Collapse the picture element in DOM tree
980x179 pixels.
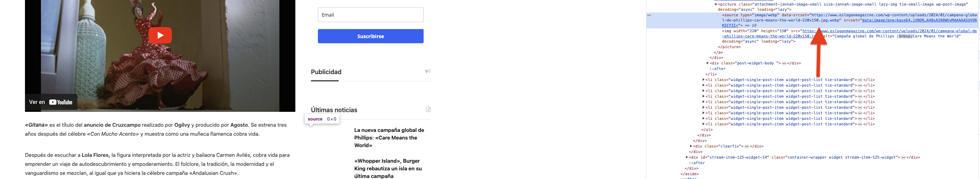pos(716,4)
